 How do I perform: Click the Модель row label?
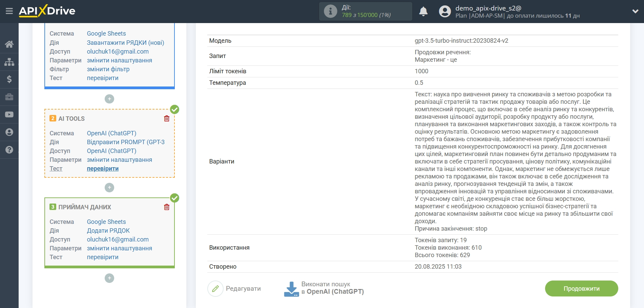[x=220, y=41]
